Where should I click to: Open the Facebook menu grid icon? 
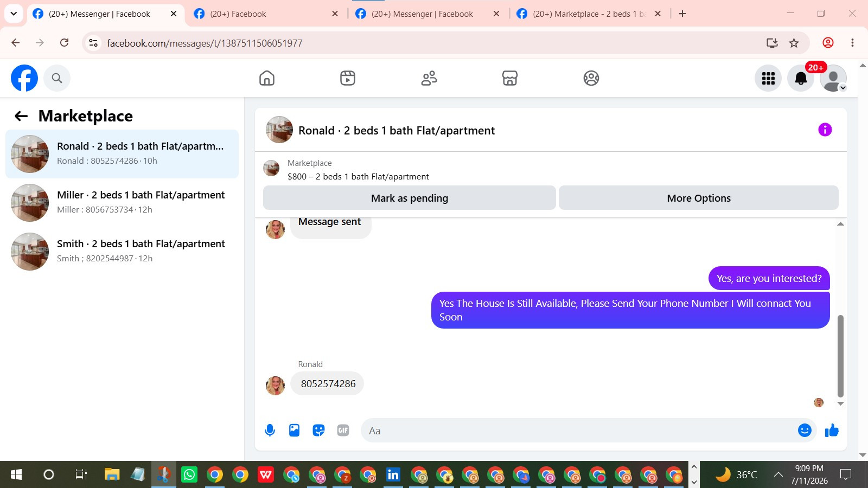tap(768, 79)
